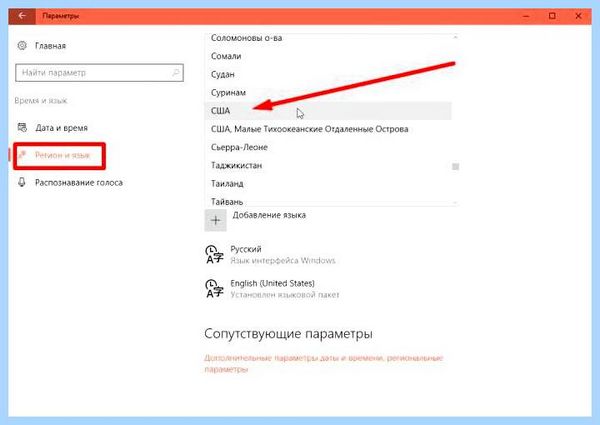Screen dimensions: 600x425
Task: Close the Параметры window
Action: [578, 16]
